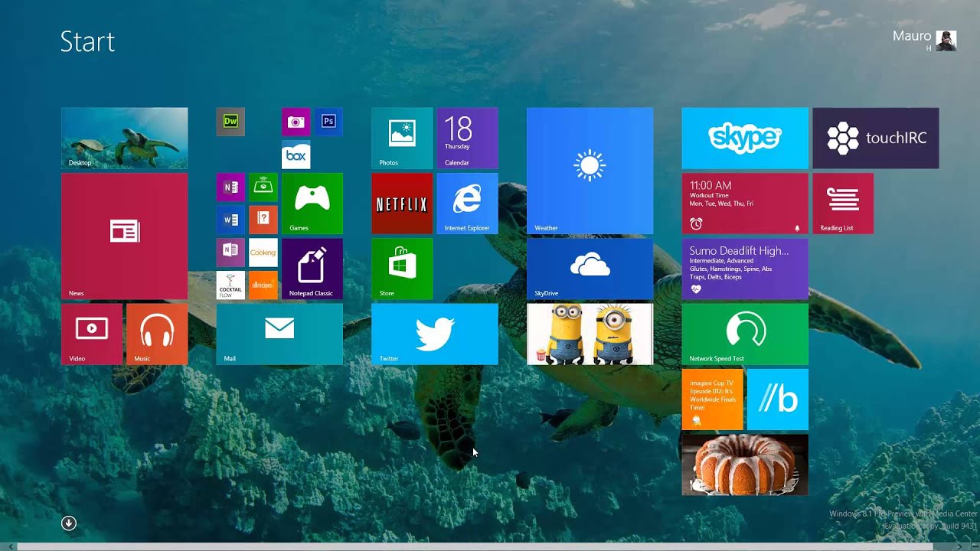Launch the Photoshop (Ps) tile
This screenshot has height=551, width=980.
pos(328,122)
